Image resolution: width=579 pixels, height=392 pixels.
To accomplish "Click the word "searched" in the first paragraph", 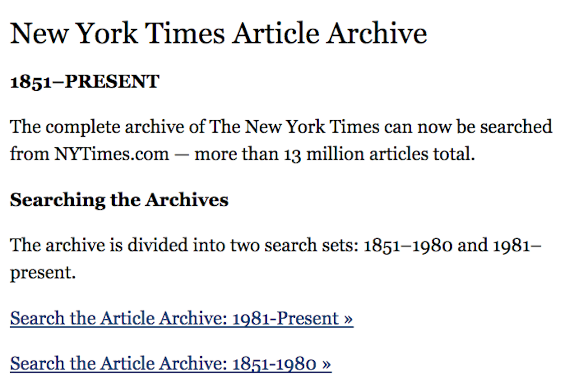I will [516, 127].
